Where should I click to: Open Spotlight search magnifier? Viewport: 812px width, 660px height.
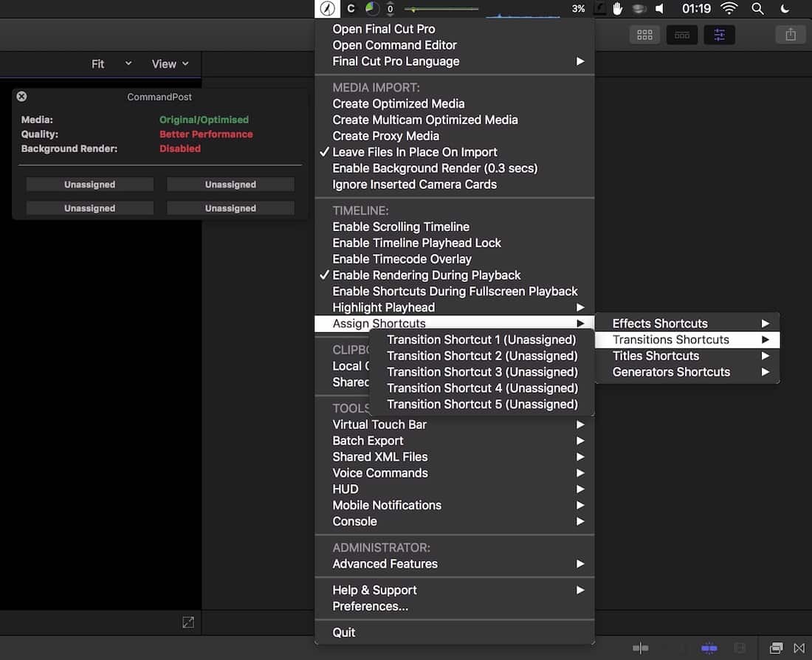click(757, 9)
